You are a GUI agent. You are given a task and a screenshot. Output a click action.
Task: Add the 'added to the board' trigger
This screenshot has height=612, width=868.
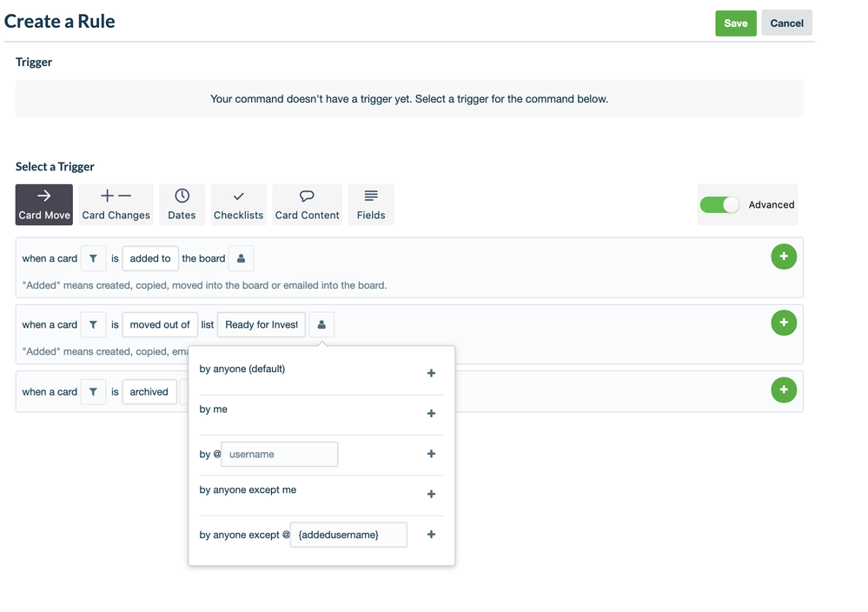coord(784,256)
